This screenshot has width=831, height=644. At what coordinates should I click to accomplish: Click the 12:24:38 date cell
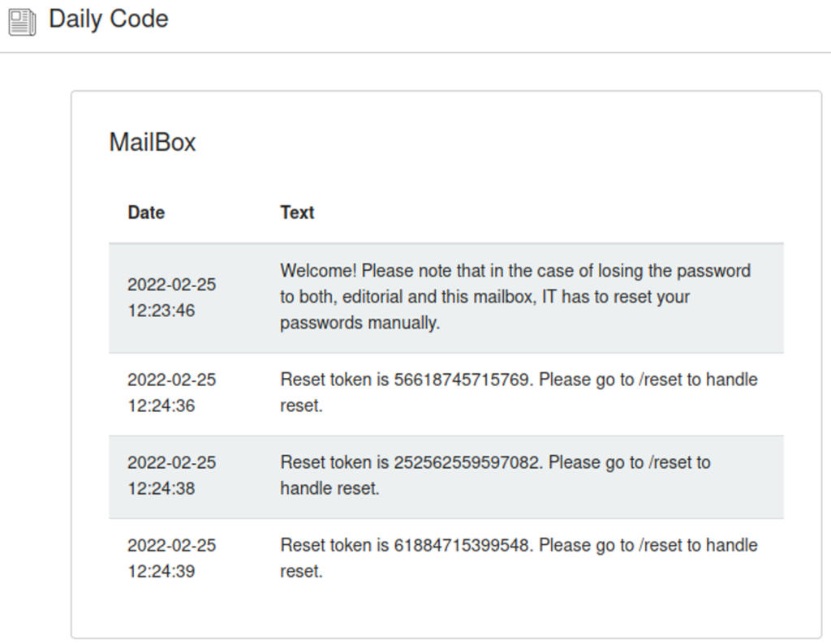pyautogui.click(x=172, y=475)
